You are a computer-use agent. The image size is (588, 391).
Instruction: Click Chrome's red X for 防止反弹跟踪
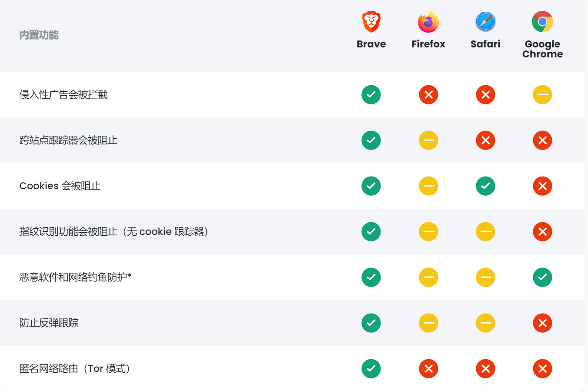pyautogui.click(x=542, y=323)
